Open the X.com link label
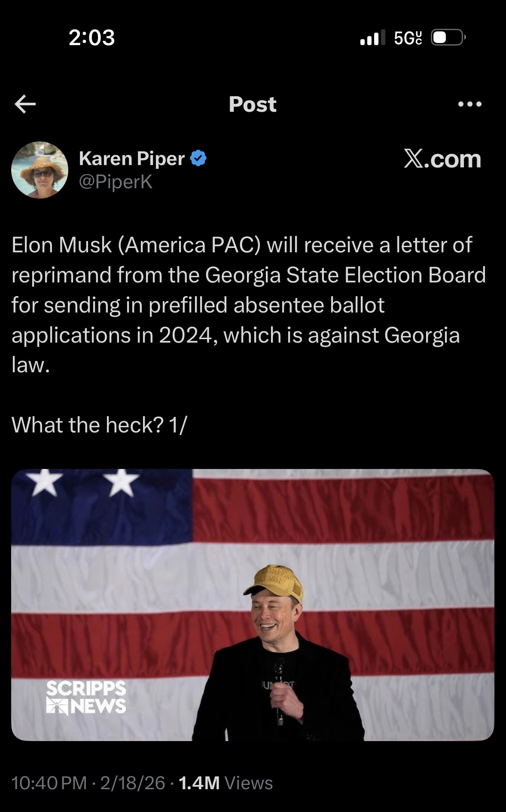This screenshot has height=812, width=506. (442, 159)
